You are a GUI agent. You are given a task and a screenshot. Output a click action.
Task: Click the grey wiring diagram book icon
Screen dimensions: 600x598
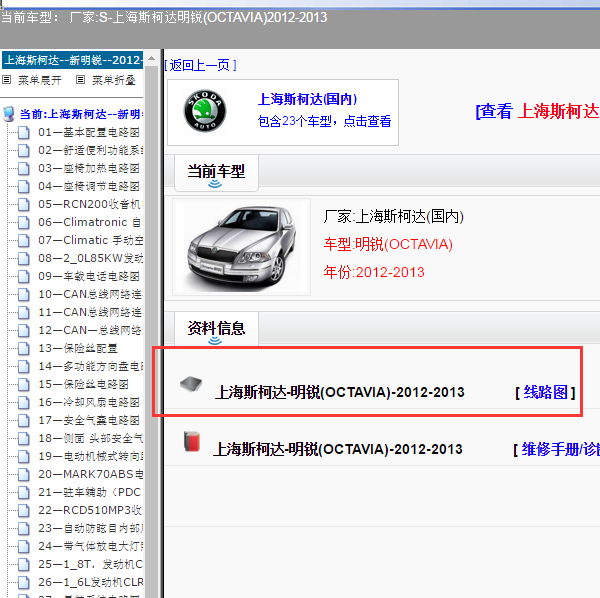[x=191, y=384]
